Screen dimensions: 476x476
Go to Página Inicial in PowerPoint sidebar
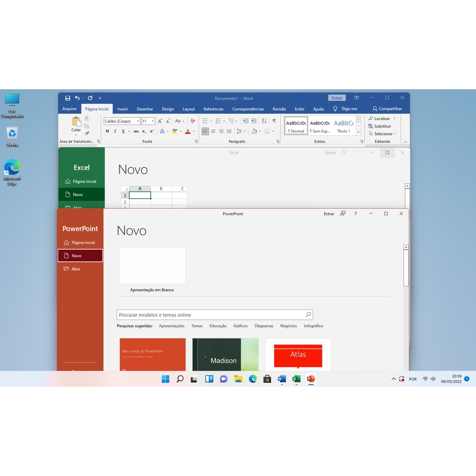(80, 242)
